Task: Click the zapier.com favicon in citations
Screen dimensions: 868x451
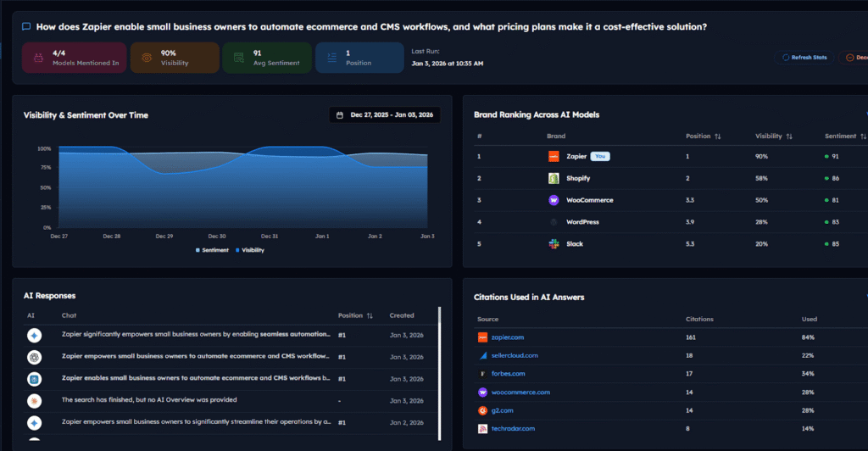Action: [x=482, y=337]
